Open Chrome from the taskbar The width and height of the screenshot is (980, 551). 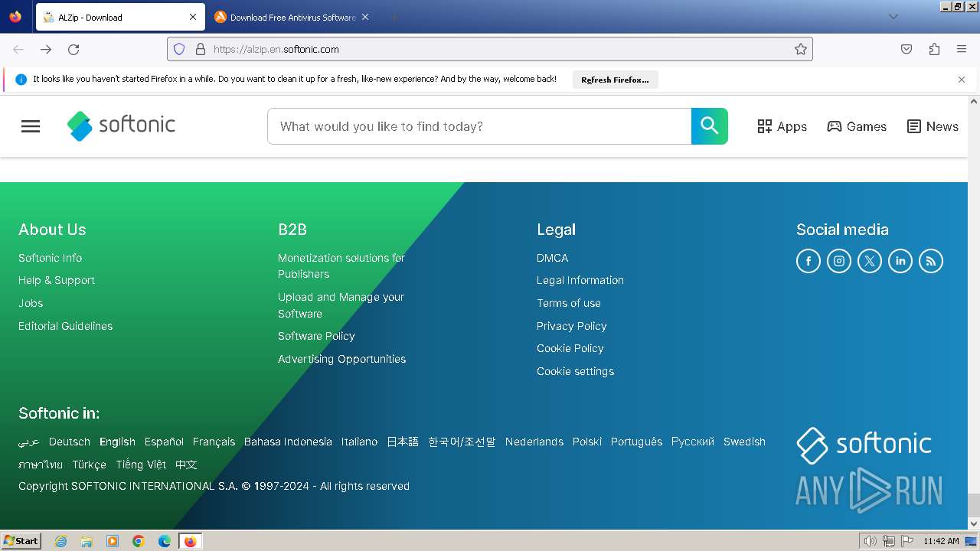tap(139, 541)
